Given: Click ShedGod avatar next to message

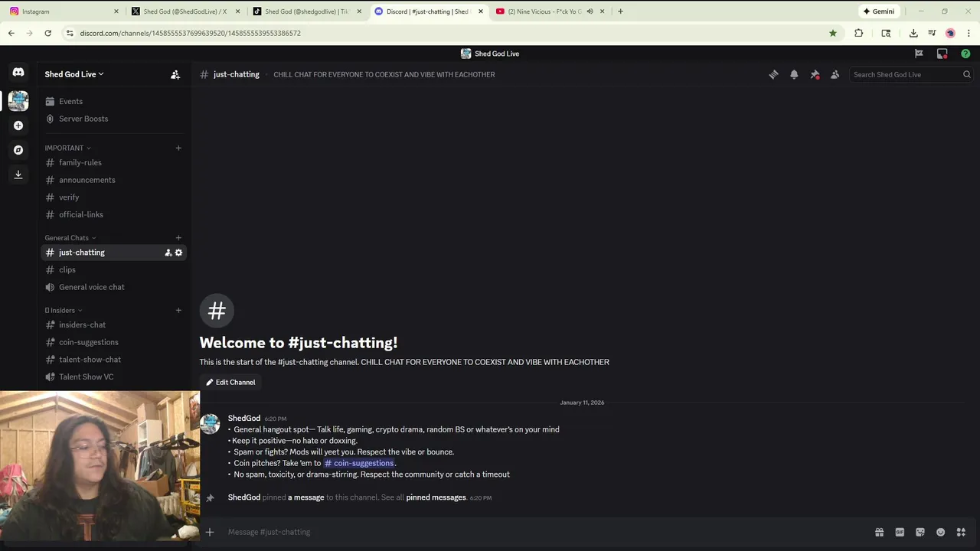Looking at the screenshot, I should tap(210, 424).
